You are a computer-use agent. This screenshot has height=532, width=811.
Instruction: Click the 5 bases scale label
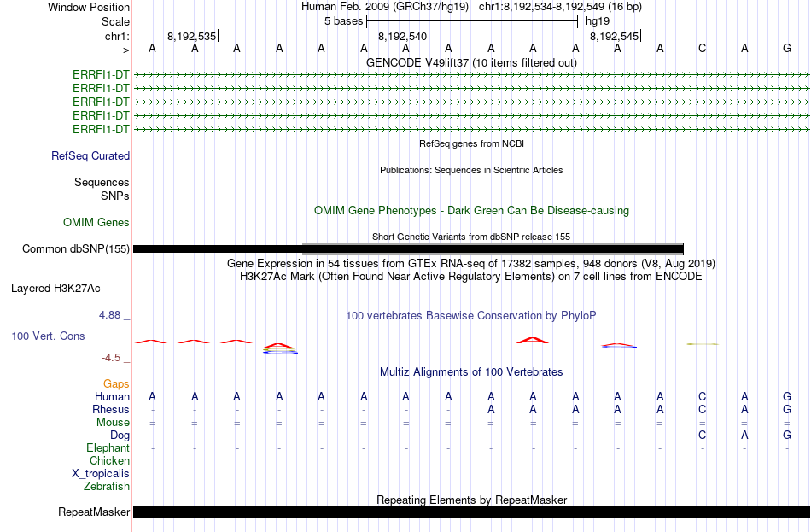(x=344, y=21)
